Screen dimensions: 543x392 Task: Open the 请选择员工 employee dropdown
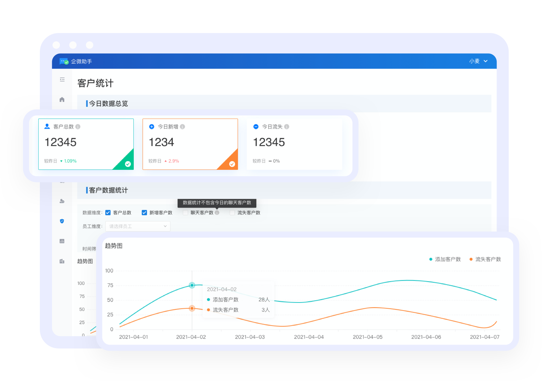(x=138, y=226)
